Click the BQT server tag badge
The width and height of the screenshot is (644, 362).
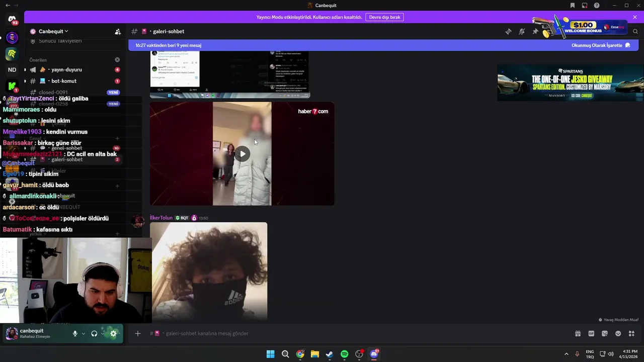(x=182, y=218)
